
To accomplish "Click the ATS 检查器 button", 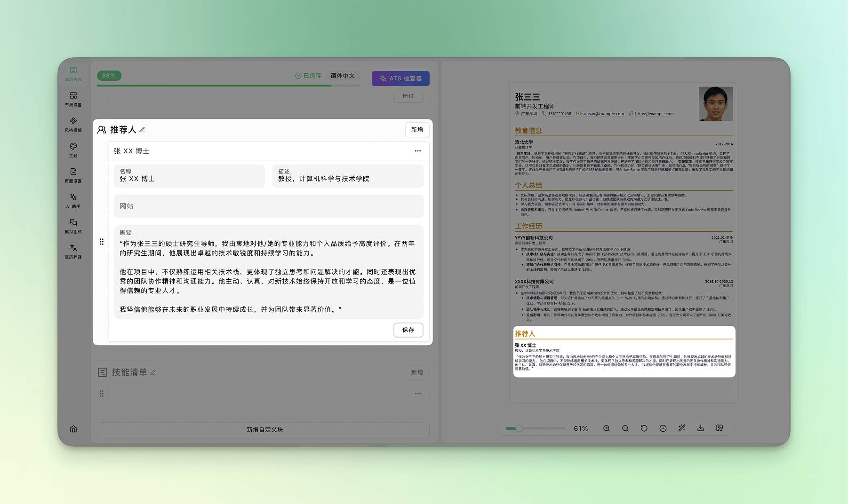I will [400, 79].
